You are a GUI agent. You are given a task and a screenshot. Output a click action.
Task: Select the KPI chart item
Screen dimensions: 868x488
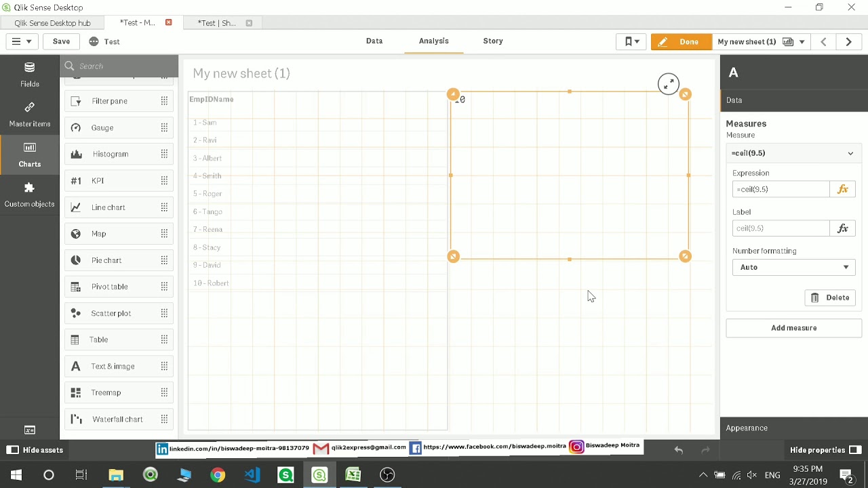pos(119,181)
